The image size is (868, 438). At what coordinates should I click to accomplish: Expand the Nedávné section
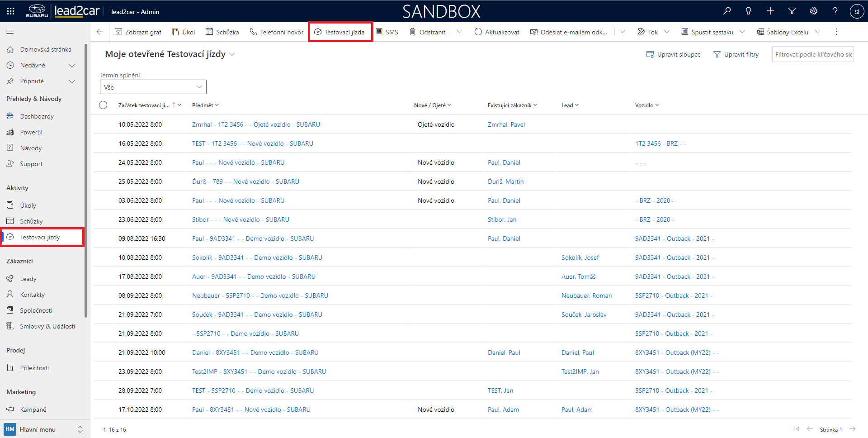[x=71, y=66]
